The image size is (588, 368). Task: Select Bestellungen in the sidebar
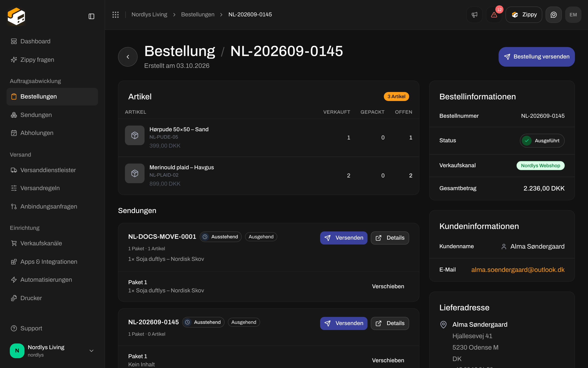pos(52,97)
